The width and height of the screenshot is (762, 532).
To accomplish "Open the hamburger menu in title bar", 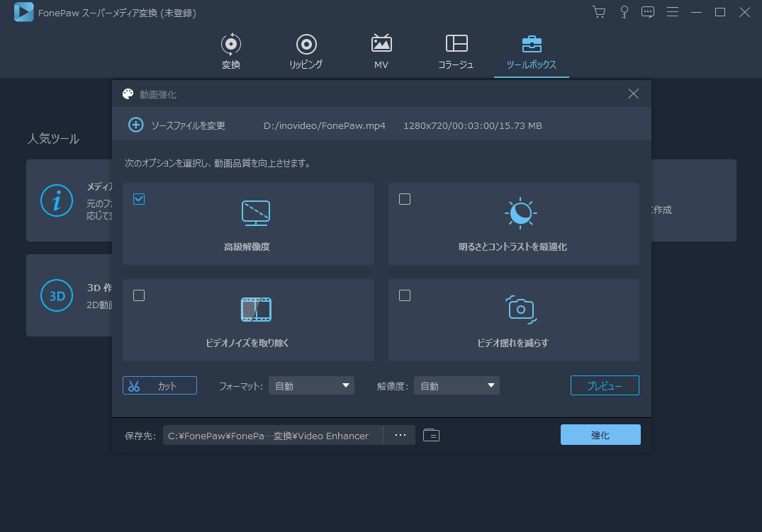I will (673, 11).
